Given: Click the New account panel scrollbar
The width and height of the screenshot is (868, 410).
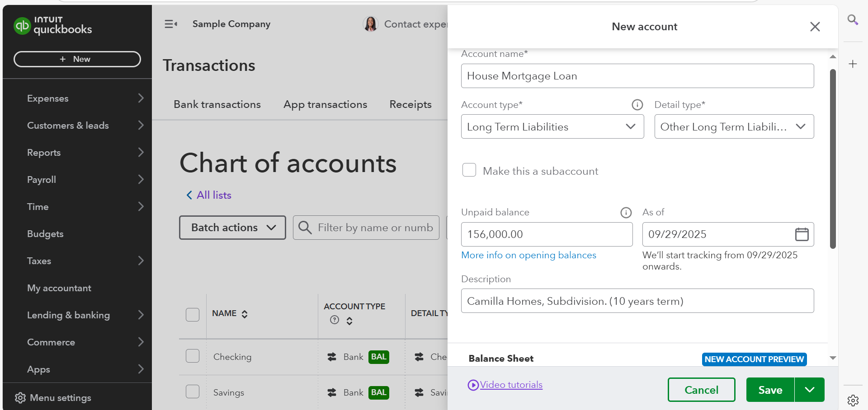Looking at the screenshot, I should (833, 158).
